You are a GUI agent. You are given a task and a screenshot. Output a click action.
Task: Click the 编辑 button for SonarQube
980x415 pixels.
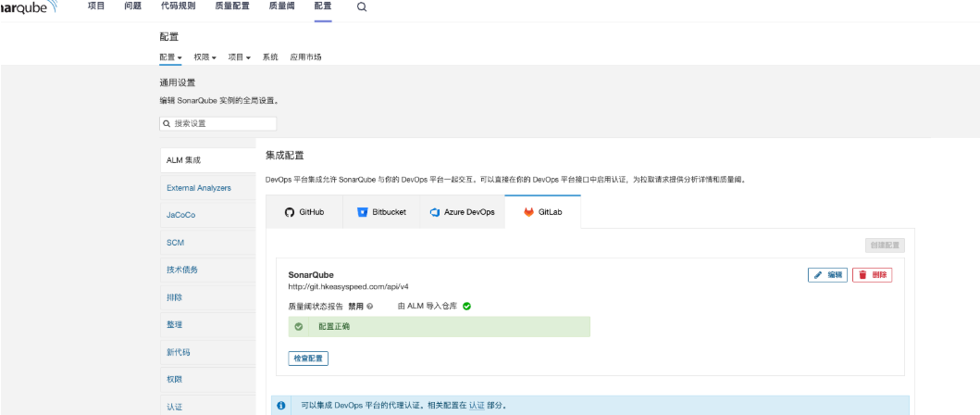(827, 275)
